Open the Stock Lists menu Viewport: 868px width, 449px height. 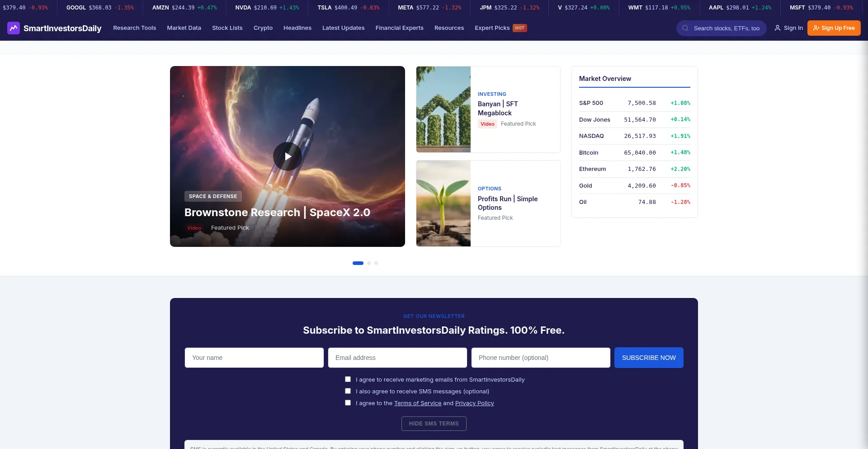click(x=227, y=28)
